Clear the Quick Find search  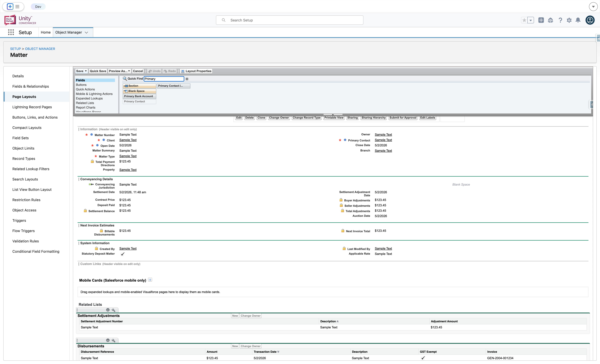tap(187, 79)
